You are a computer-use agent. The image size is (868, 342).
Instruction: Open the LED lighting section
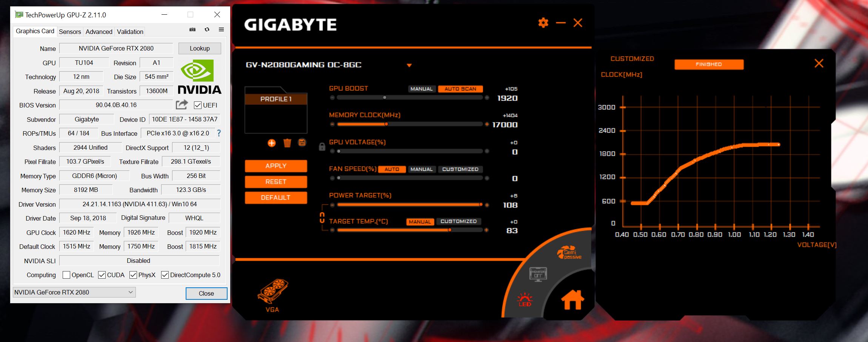click(x=525, y=299)
